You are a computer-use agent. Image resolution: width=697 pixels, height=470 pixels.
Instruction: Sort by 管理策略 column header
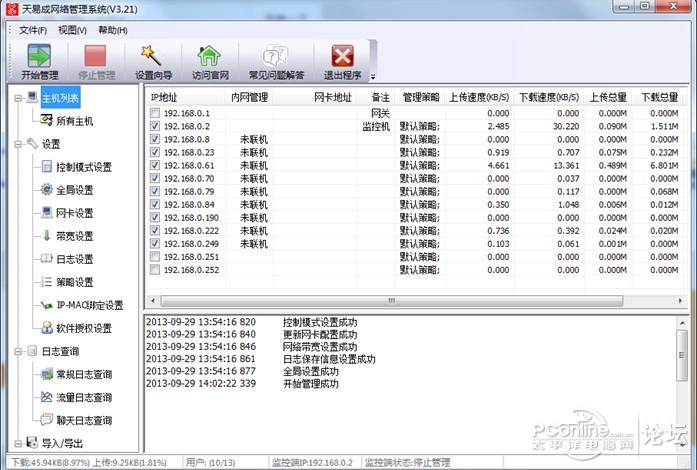420,97
